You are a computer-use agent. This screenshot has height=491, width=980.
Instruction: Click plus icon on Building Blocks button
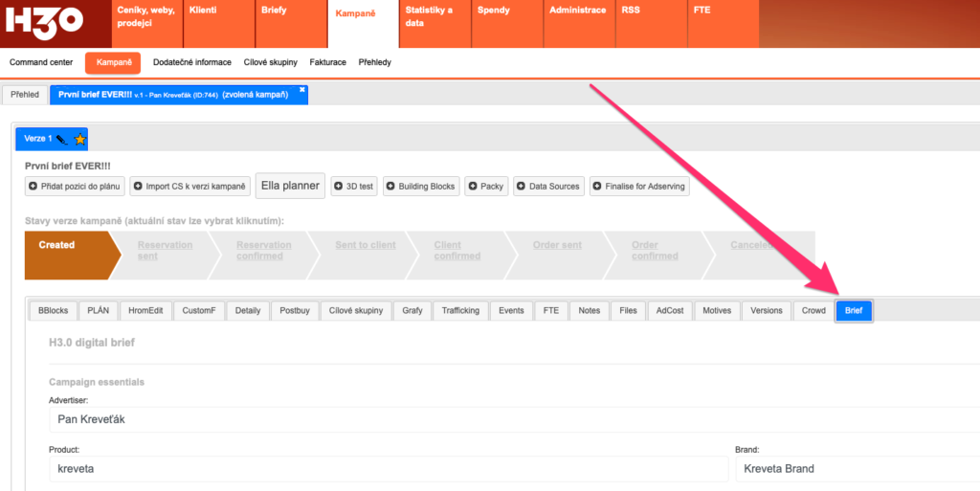[x=391, y=186]
